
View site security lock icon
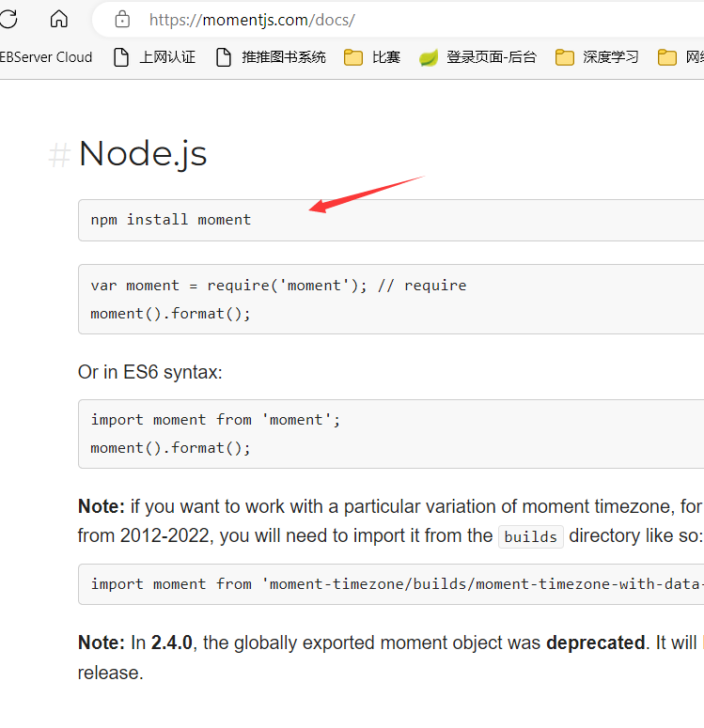tap(122, 20)
